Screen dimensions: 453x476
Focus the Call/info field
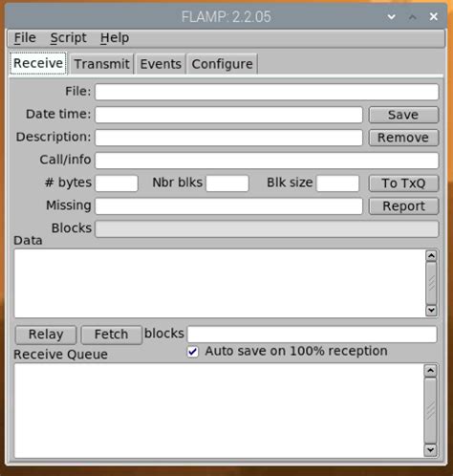[x=267, y=161]
